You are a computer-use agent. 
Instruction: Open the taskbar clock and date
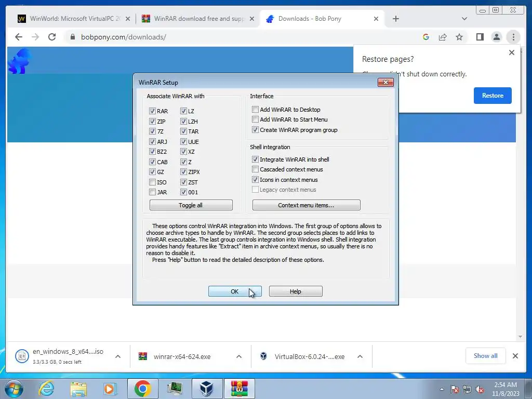click(x=506, y=389)
